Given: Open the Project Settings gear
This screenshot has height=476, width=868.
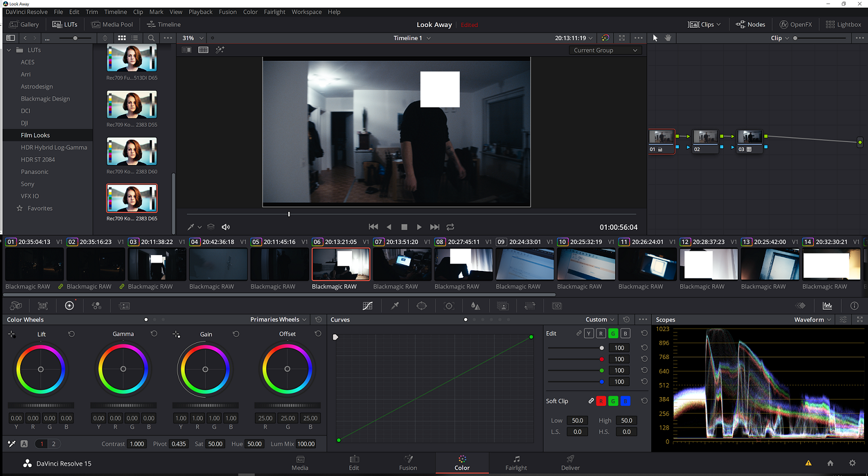Looking at the screenshot, I should [852, 463].
